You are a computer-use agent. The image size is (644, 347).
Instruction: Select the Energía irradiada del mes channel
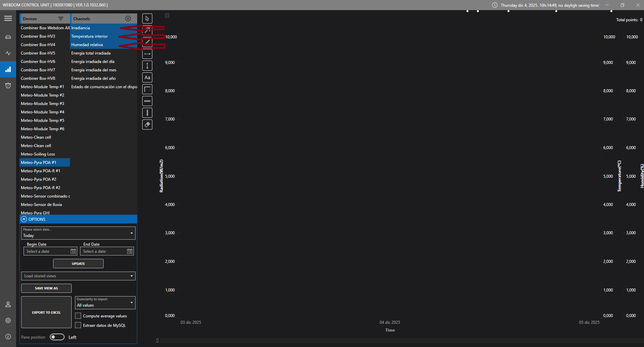pos(104,70)
